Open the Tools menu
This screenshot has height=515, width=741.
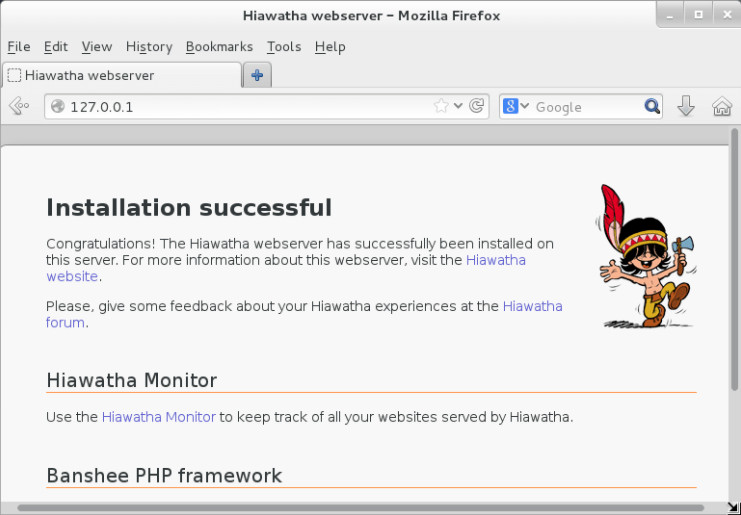(x=284, y=47)
